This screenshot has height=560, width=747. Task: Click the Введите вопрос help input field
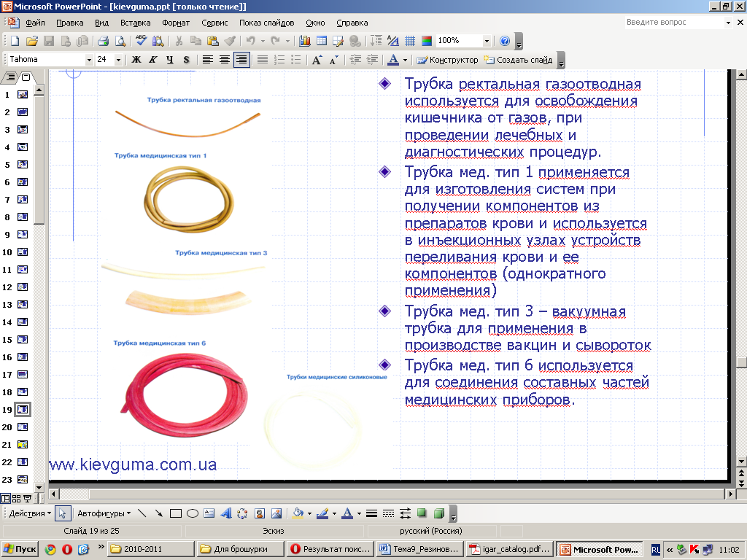[674, 23]
